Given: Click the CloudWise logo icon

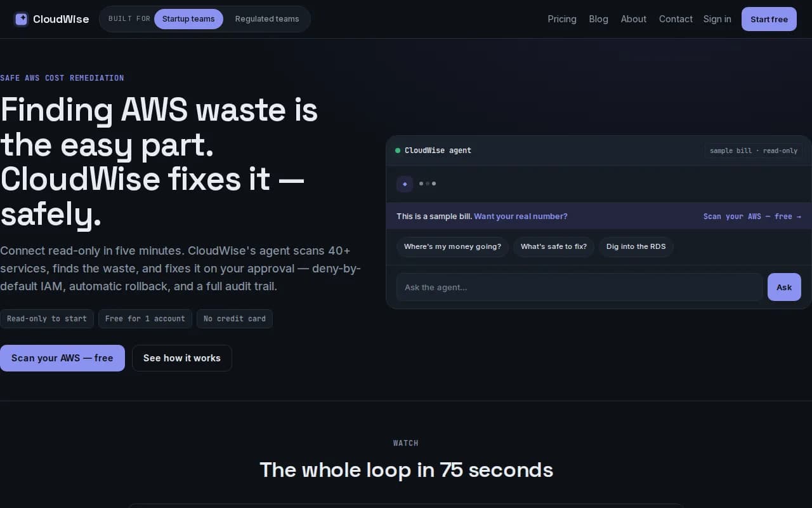Looking at the screenshot, I should 21,19.
